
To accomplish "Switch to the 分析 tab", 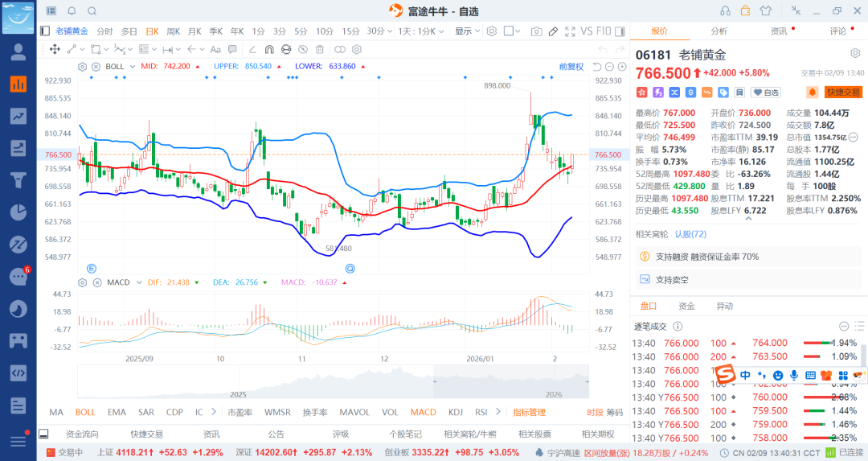I will tap(719, 31).
